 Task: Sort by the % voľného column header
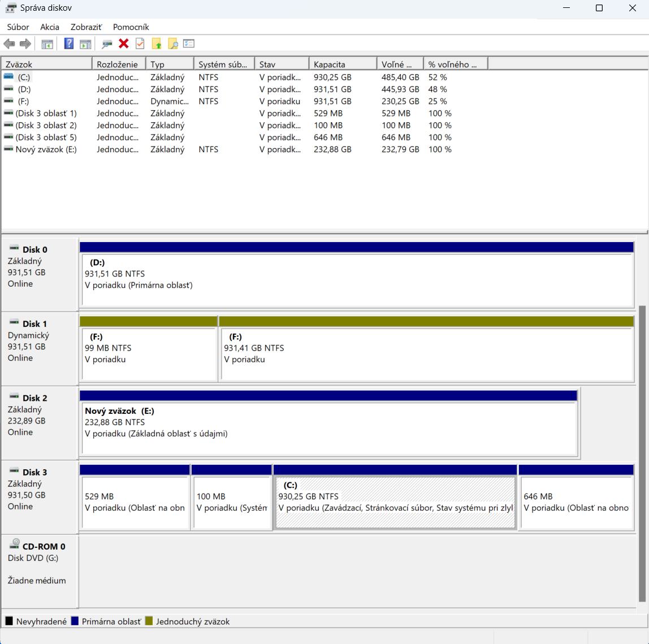pos(456,64)
